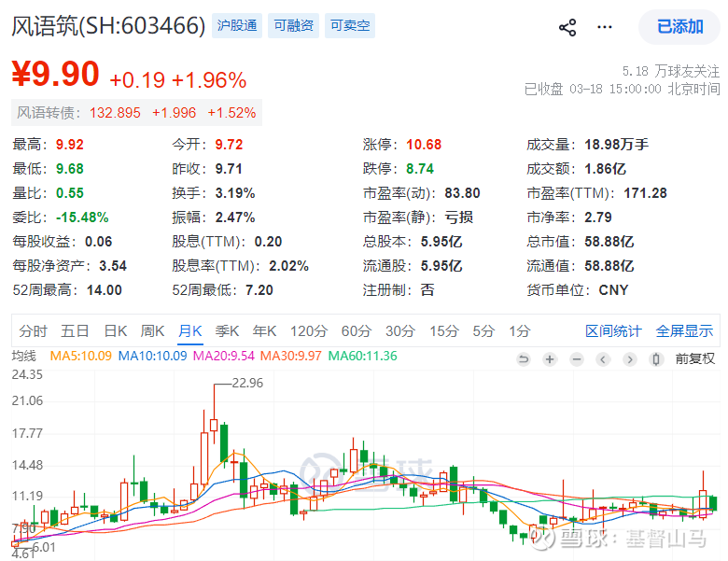Click 涨停 value 10.68

click(x=424, y=145)
